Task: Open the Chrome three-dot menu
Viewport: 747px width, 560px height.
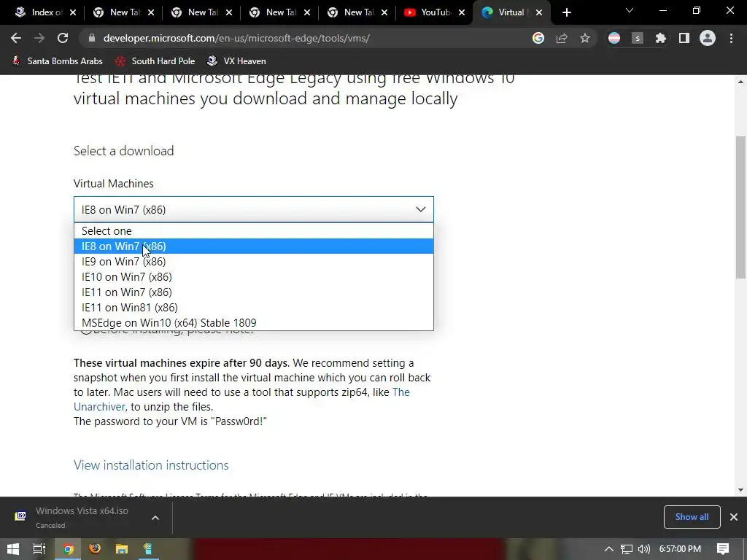Action: point(731,38)
